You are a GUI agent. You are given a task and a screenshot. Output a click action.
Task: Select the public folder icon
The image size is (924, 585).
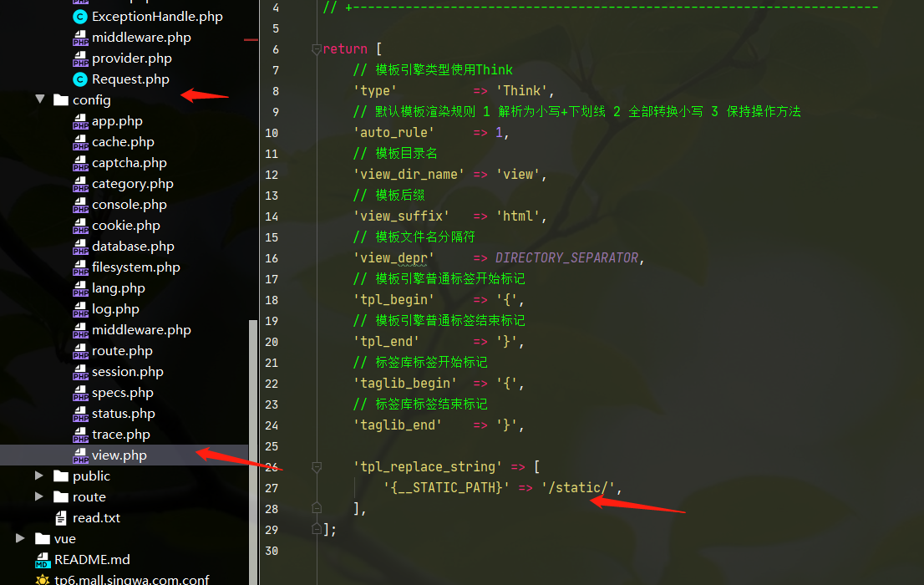(61, 476)
